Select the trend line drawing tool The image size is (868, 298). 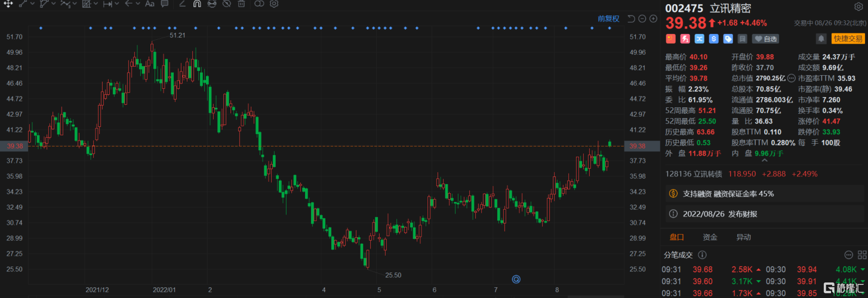coord(23,4)
